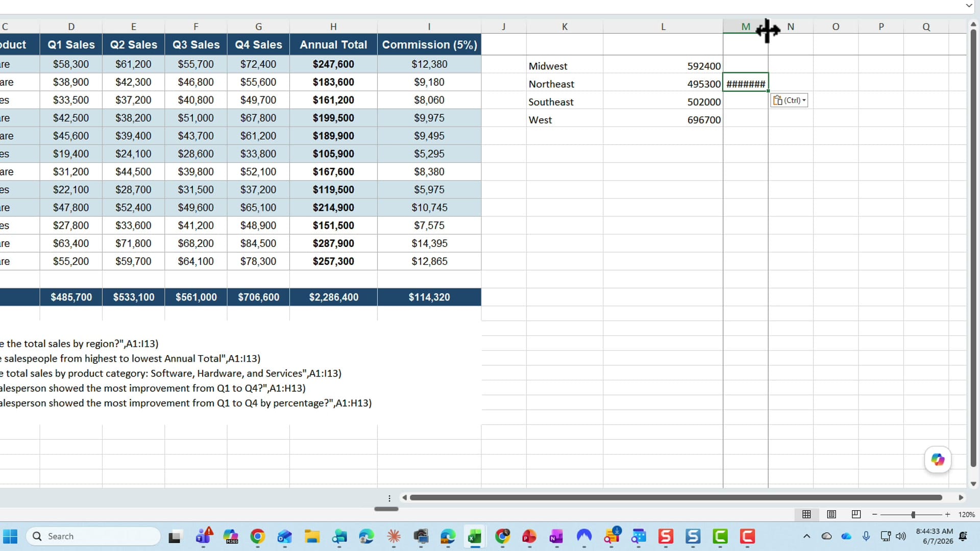980x551 pixels.
Task: Open the floating Copilot button
Action: click(938, 460)
